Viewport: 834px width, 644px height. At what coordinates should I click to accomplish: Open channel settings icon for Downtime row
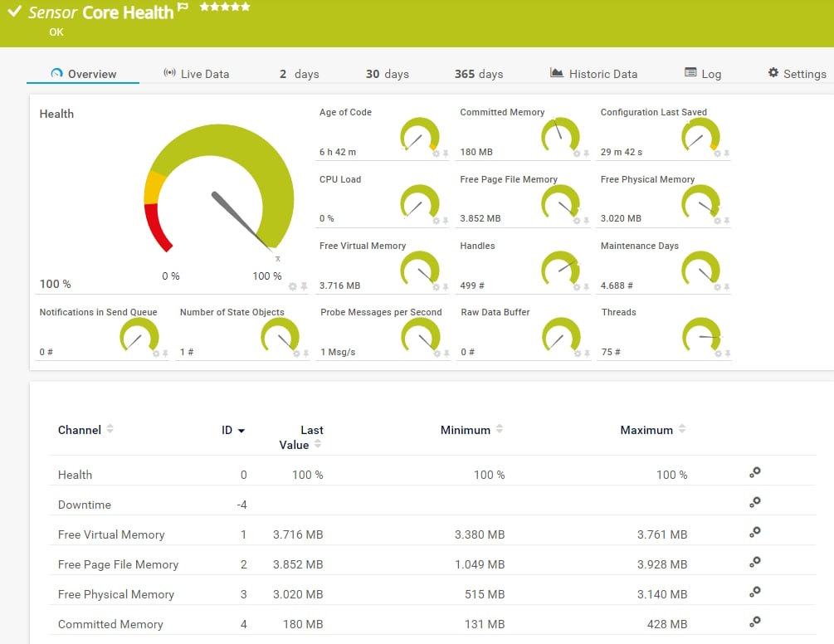pos(754,502)
